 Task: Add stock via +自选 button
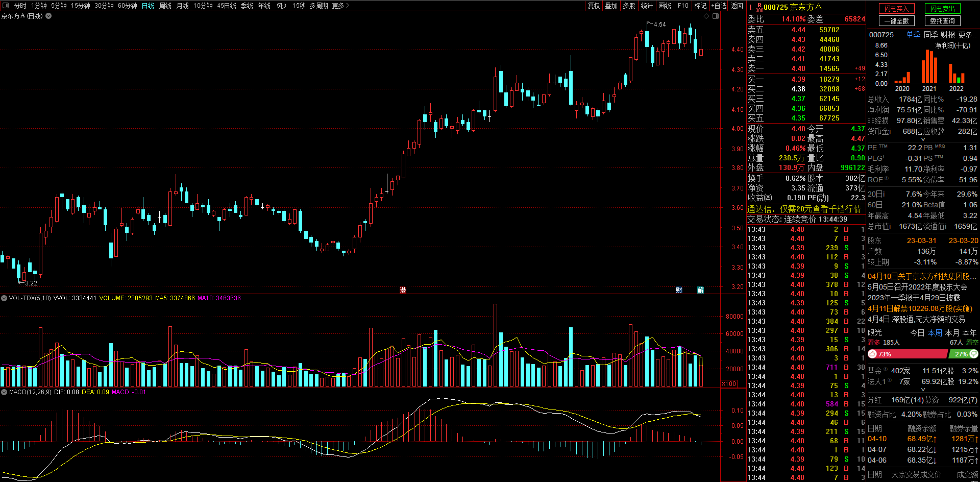(719, 6)
